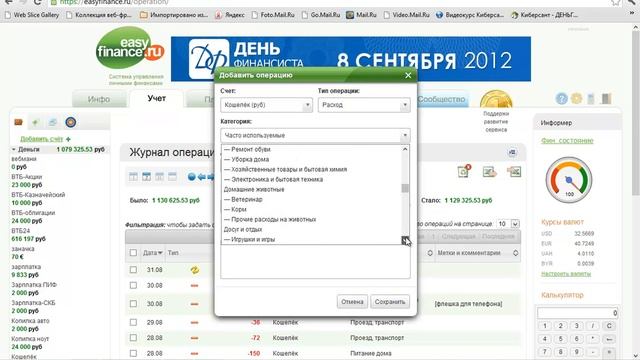Click the calculator display field
This screenshot has height=360, width=640.
coord(578,313)
